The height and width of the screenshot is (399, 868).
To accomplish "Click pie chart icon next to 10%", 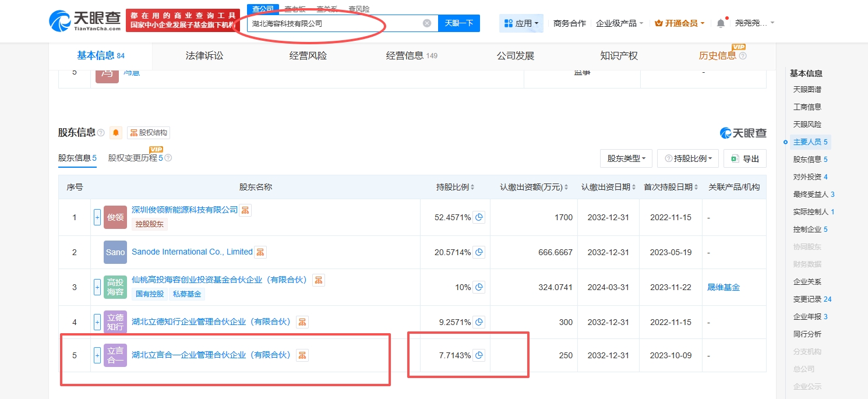I will (x=479, y=287).
